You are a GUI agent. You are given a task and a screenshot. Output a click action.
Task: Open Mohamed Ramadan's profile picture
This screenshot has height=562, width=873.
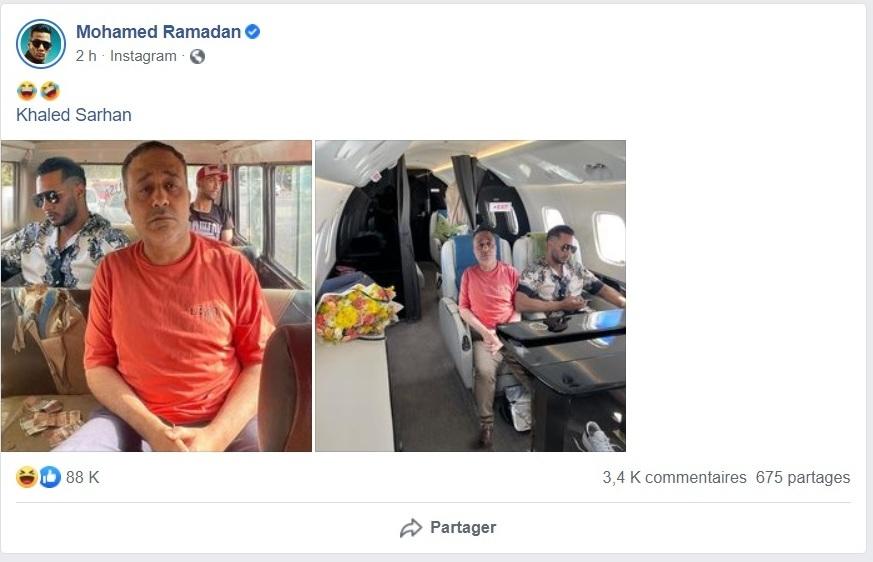click(x=41, y=44)
